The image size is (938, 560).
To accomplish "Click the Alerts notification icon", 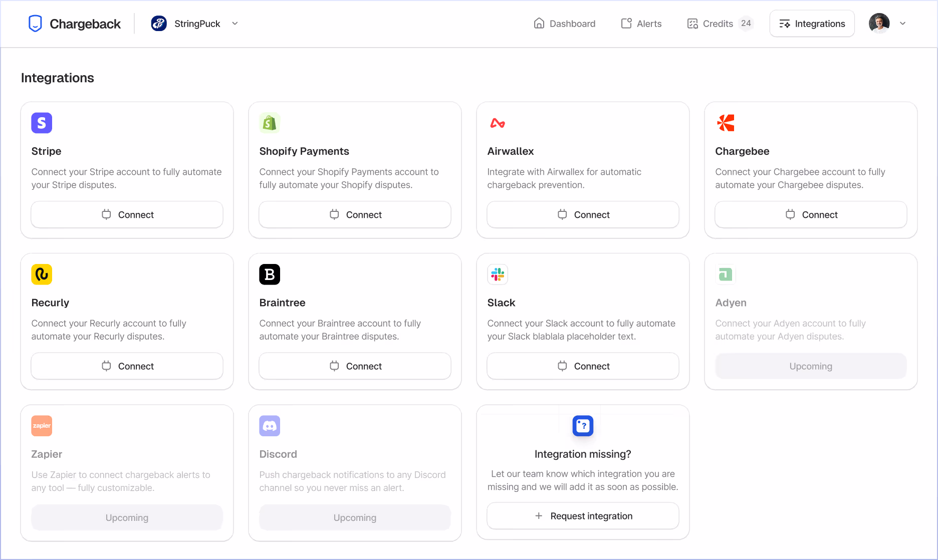I will point(626,24).
